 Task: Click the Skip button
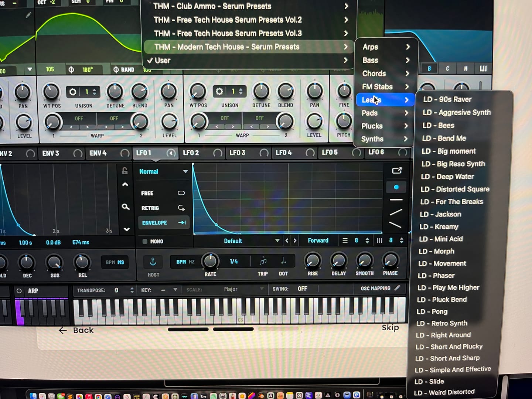390,328
